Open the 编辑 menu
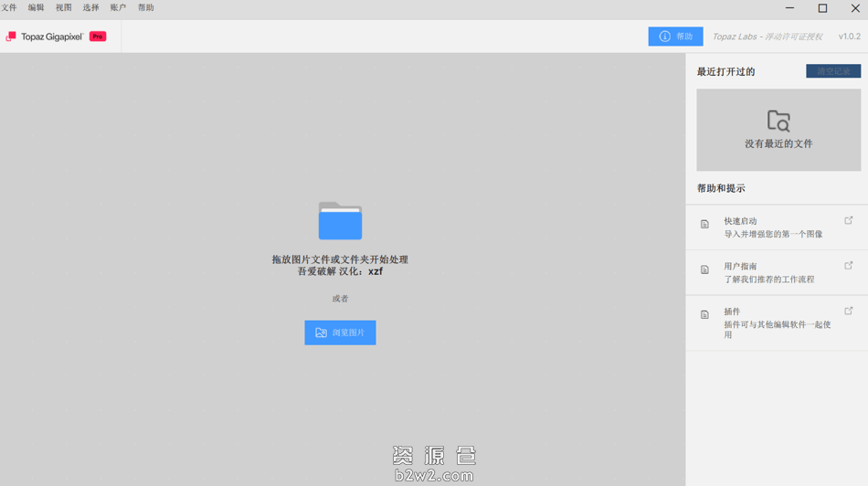The image size is (868, 486). (x=36, y=8)
